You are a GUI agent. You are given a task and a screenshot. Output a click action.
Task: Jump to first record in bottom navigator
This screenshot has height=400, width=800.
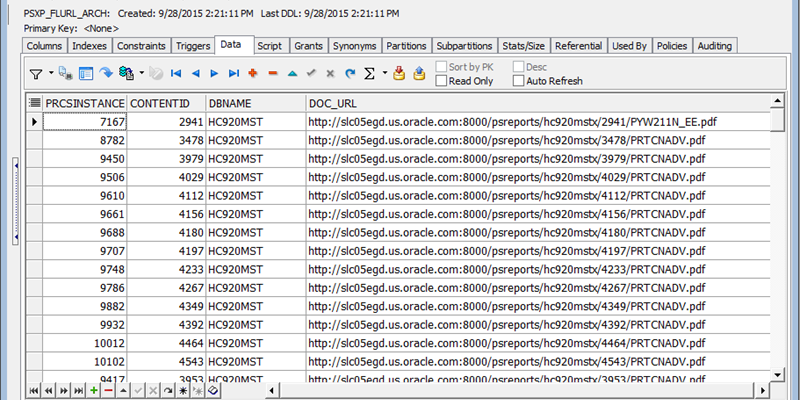click(34, 391)
